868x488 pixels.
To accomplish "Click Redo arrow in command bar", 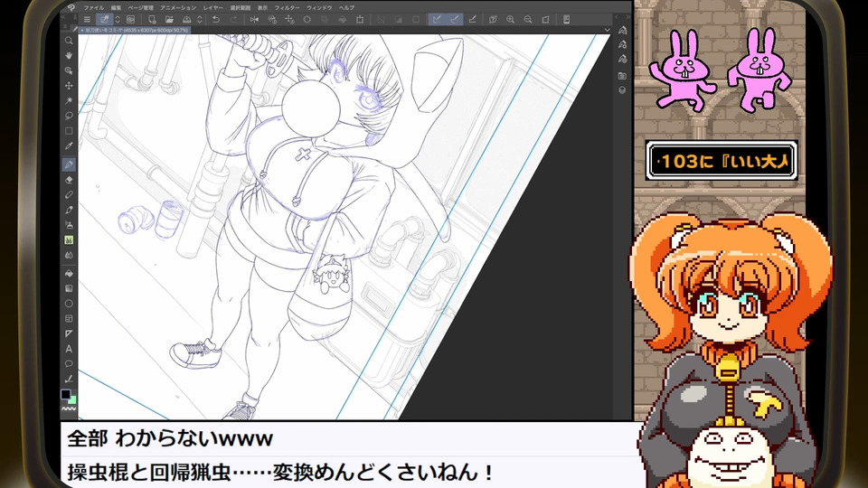I will (233, 19).
